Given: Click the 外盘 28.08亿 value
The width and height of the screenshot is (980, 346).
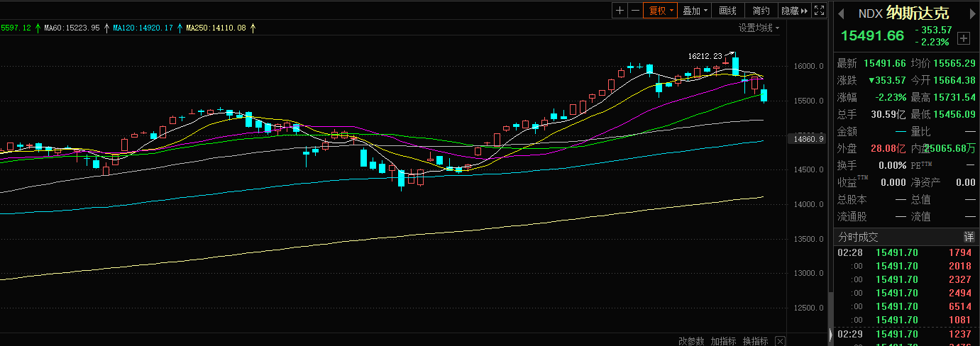Looking at the screenshot, I should point(888,148).
